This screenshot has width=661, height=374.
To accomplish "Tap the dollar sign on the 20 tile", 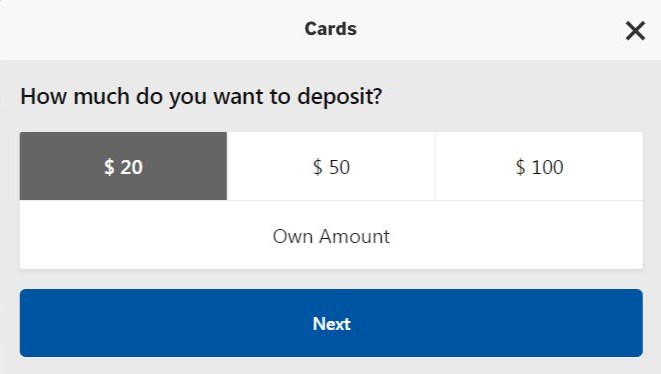I will (x=109, y=167).
